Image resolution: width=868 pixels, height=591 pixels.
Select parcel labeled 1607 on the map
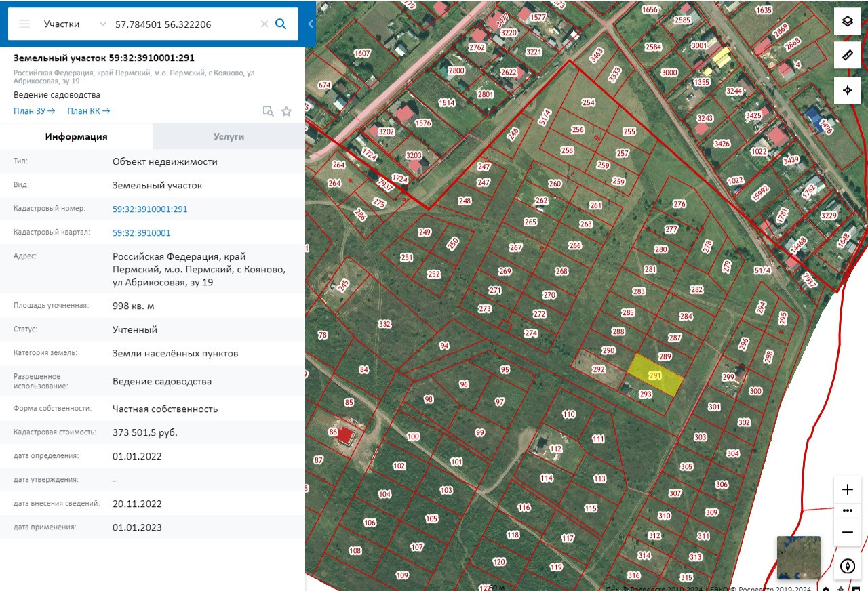363,53
